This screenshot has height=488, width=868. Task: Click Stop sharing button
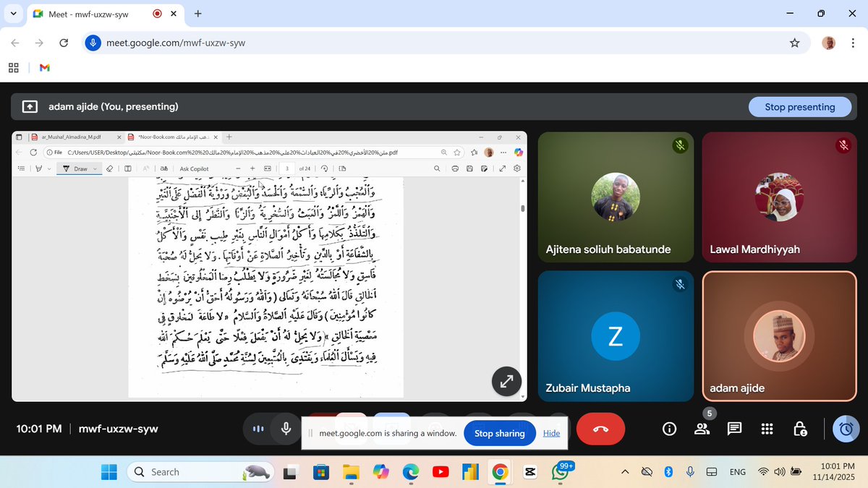pos(499,433)
